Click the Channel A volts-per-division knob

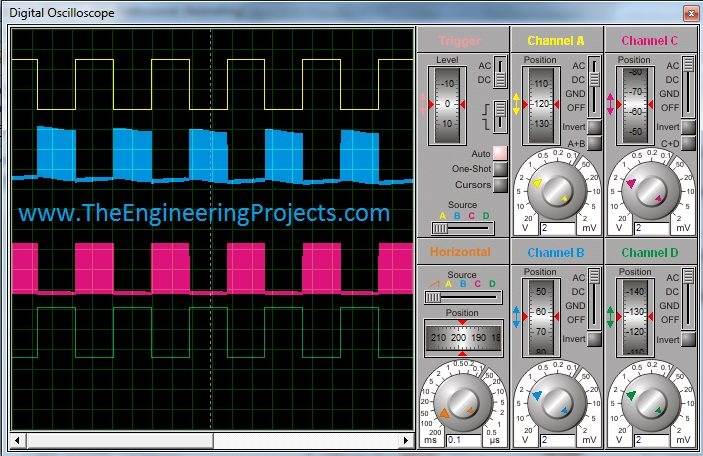[x=557, y=191]
